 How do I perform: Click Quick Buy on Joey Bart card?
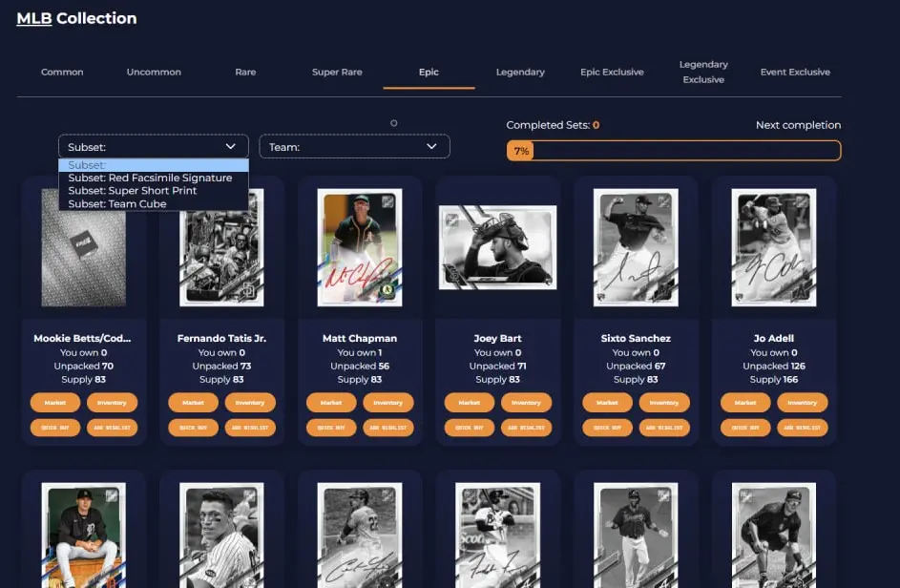tap(469, 428)
